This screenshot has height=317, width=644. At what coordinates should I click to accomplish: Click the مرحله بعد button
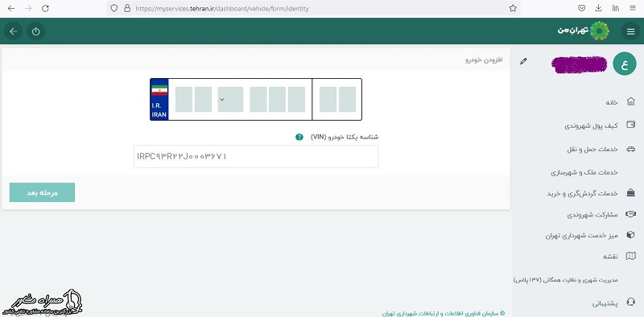42,192
